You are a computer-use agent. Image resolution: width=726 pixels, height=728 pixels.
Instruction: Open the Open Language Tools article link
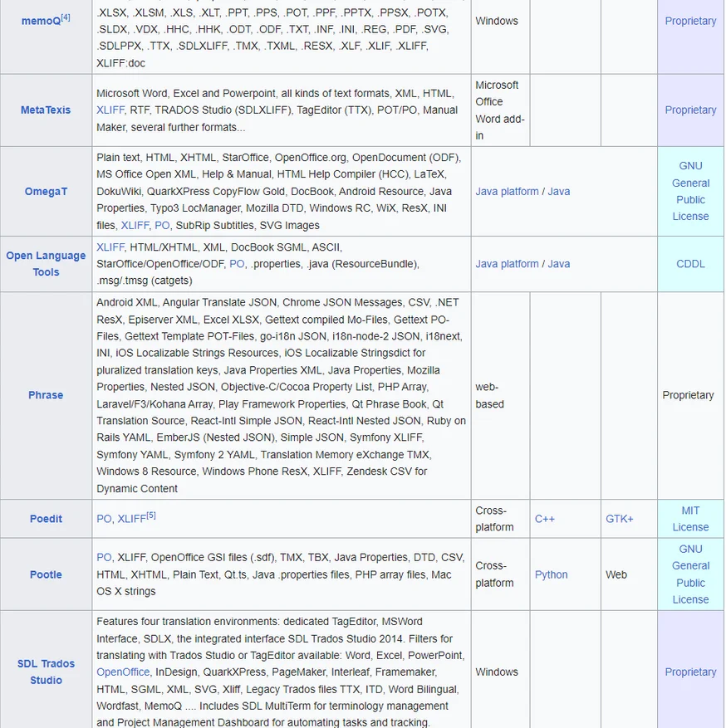[46, 264]
